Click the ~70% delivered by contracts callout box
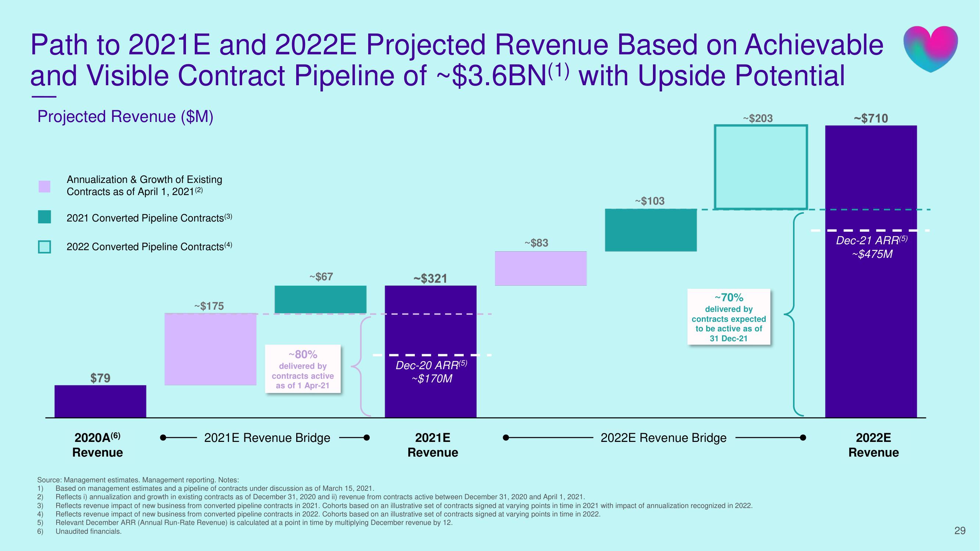This screenshot has height=551, width=980. pos(729,317)
